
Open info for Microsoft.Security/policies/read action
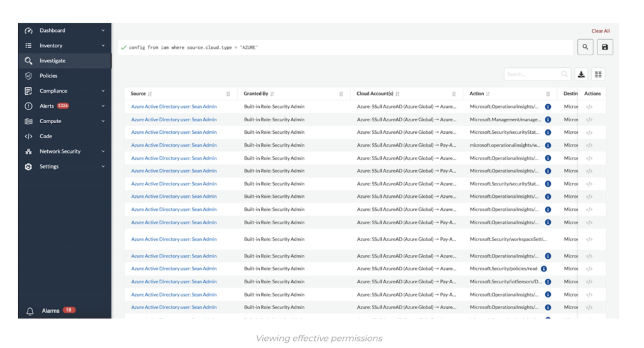point(544,269)
